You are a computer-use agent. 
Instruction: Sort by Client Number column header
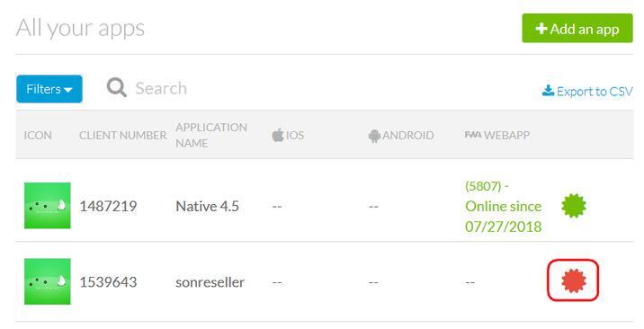pyautogui.click(x=122, y=136)
